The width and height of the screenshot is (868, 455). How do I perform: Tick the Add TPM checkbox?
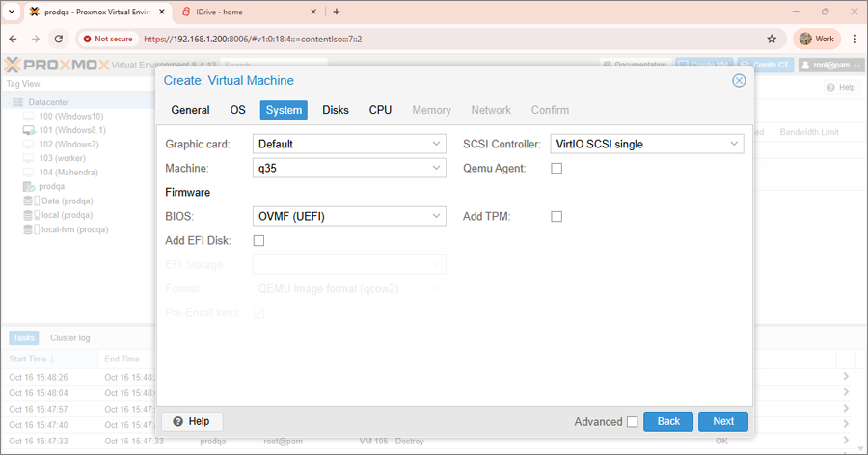pos(556,217)
